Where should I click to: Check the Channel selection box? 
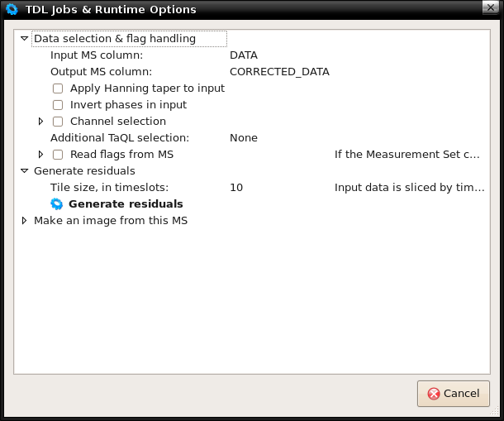[x=58, y=122]
